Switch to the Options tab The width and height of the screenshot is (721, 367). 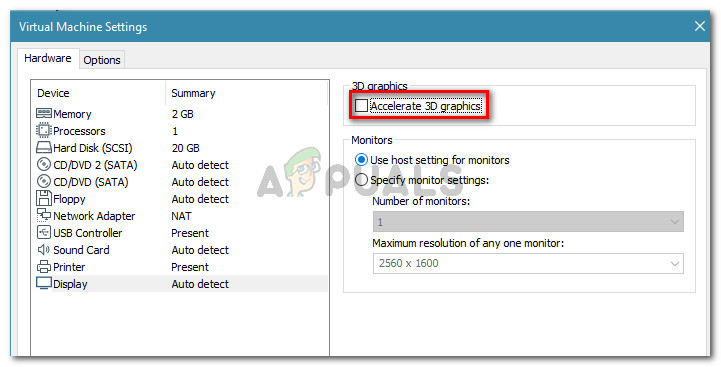point(102,60)
